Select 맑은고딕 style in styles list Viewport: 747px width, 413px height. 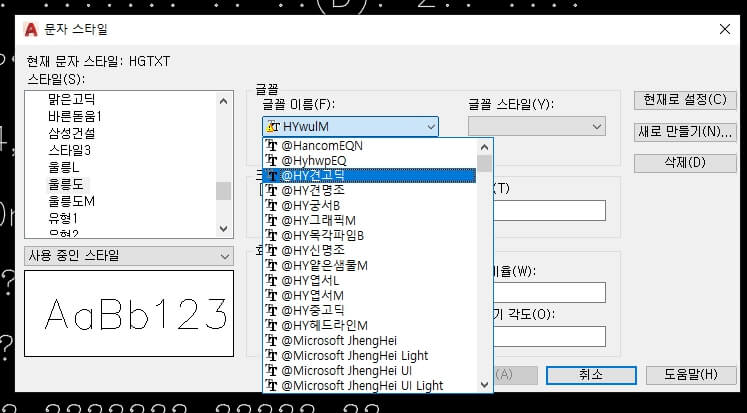coord(71,100)
